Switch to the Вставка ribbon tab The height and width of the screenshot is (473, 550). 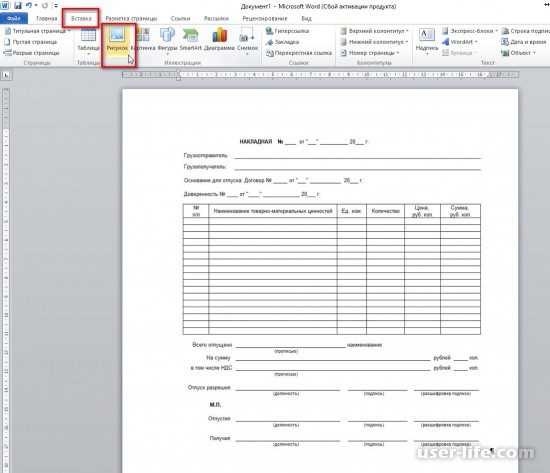(x=81, y=18)
